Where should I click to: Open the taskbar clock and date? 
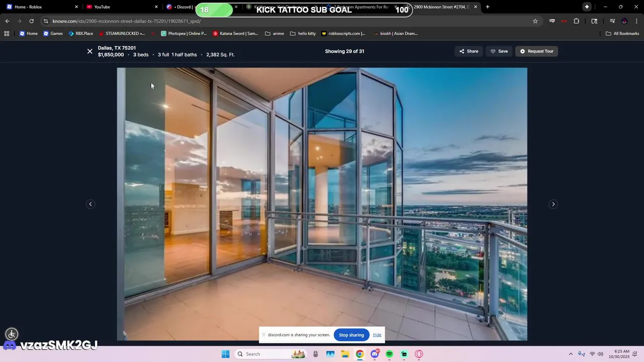(619, 354)
